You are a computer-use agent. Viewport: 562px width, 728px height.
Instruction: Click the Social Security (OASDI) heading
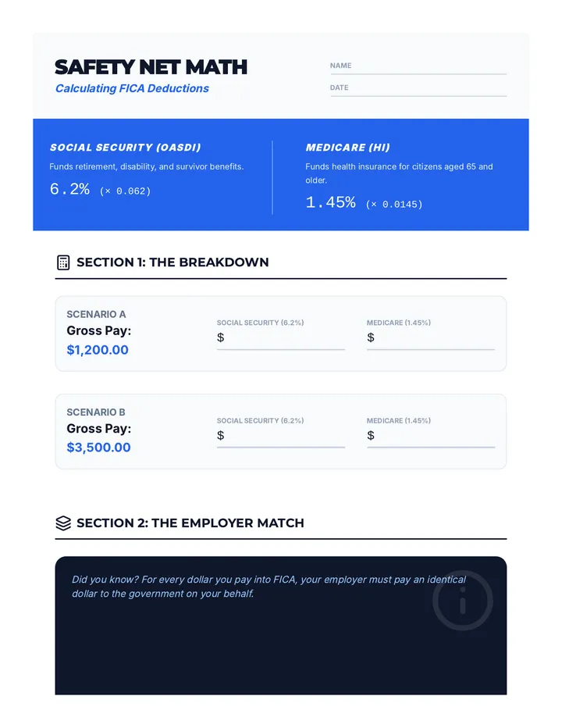(126, 147)
